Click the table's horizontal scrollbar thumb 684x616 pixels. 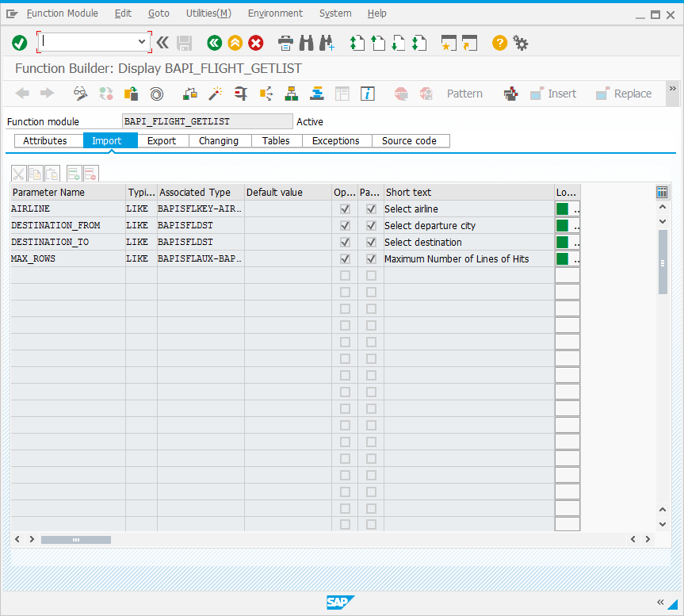pyautogui.click(x=76, y=540)
